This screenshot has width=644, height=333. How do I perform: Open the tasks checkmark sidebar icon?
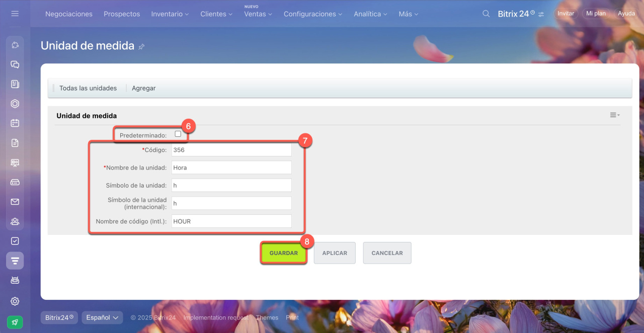(x=15, y=241)
